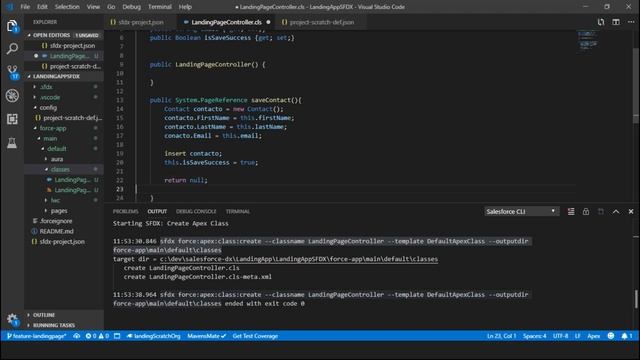Click the editor minimap
640x360 pixels.
[x=588, y=41]
